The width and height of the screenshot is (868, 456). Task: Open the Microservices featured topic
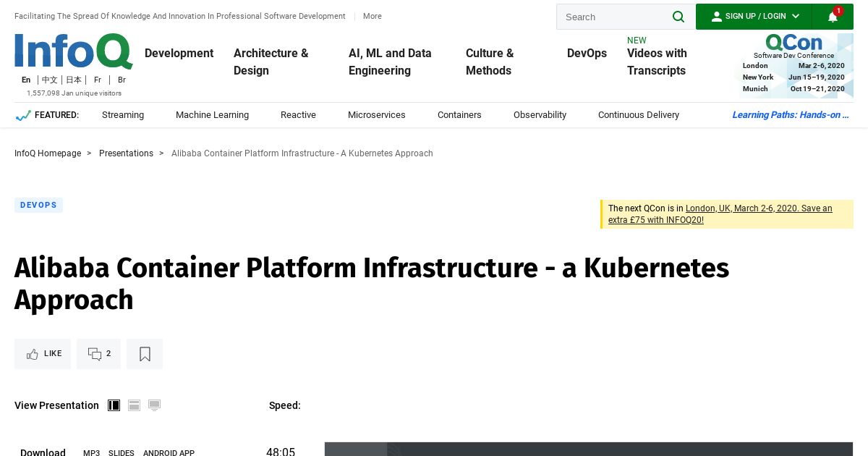tap(377, 115)
